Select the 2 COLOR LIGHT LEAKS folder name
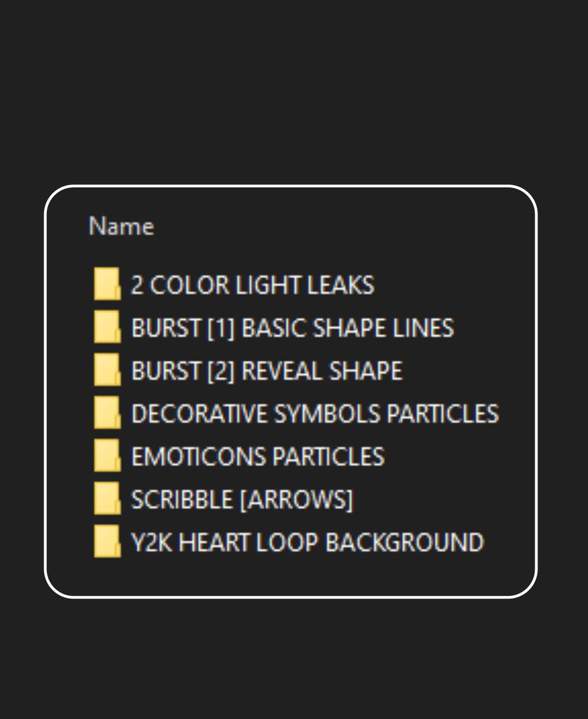This screenshot has height=719, width=588. pyautogui.click(x=253, y=285)
